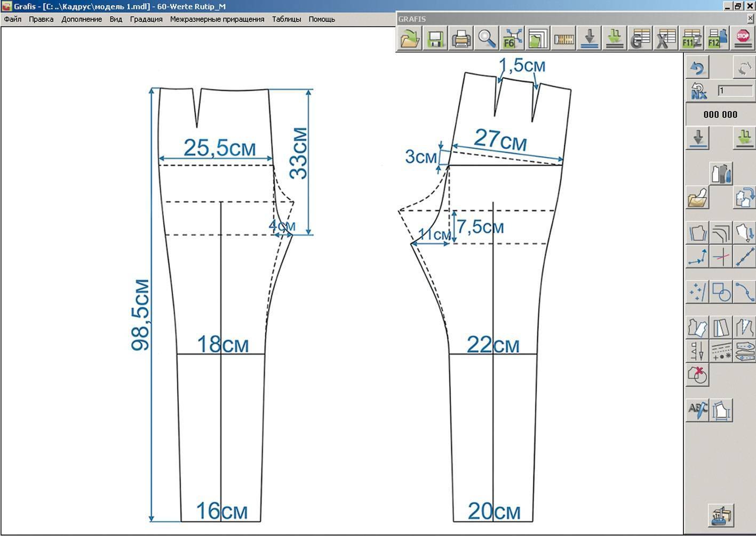Close the GRAFIS floating toolbar
The image size is (756, 536).
coord(751,19)
